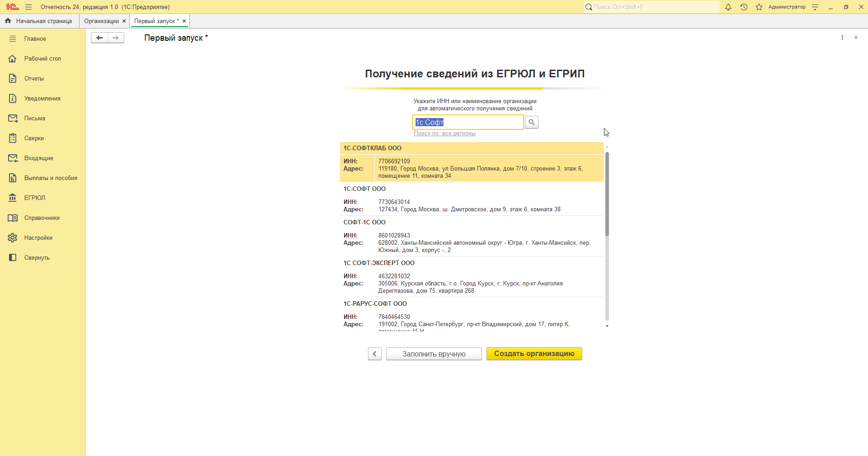Select СОФТ-1С ООО result
868x456 pixels.
(472, 236)
